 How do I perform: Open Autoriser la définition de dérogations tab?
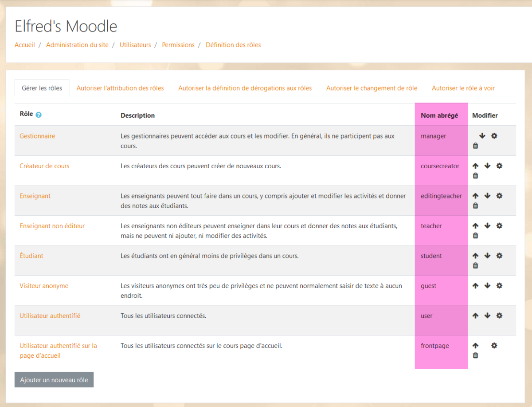pos(245,88)
